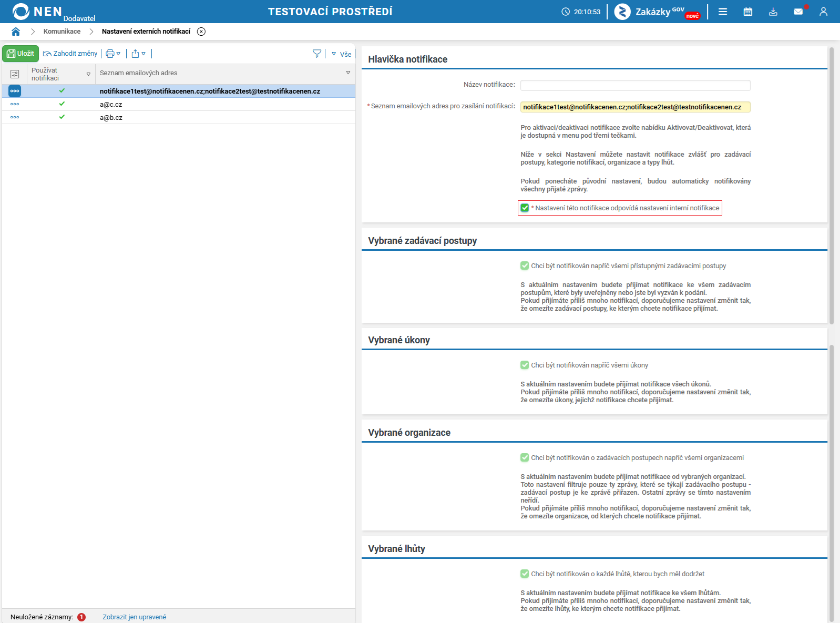Click the unsaved records count badge
This screenshot has height=623, width=840.
81,617
